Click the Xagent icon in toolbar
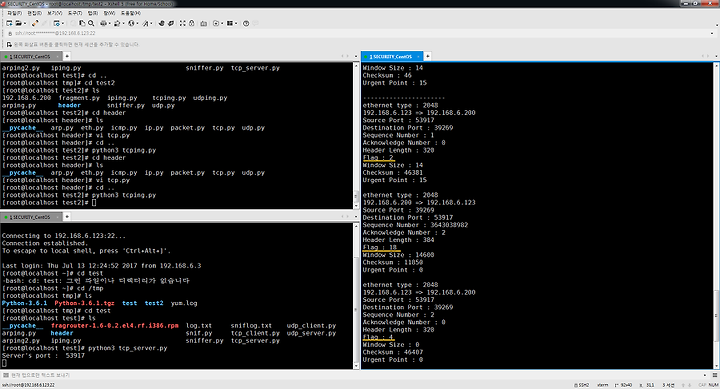 pos(171,23)
